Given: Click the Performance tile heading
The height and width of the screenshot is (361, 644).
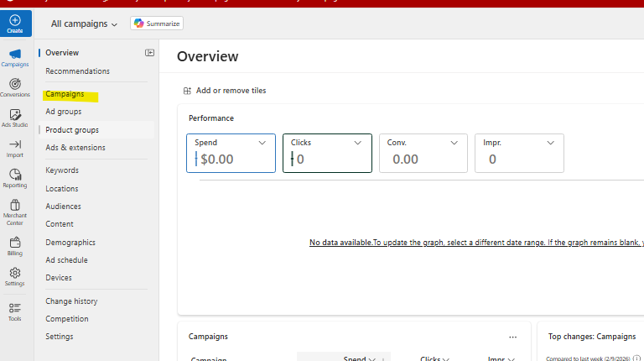Looking at the screenshot, I should click(211, 118).
